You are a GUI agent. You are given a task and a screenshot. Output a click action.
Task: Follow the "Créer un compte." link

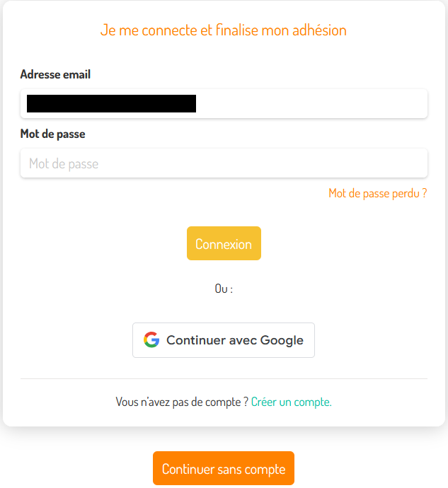[291, 402]
